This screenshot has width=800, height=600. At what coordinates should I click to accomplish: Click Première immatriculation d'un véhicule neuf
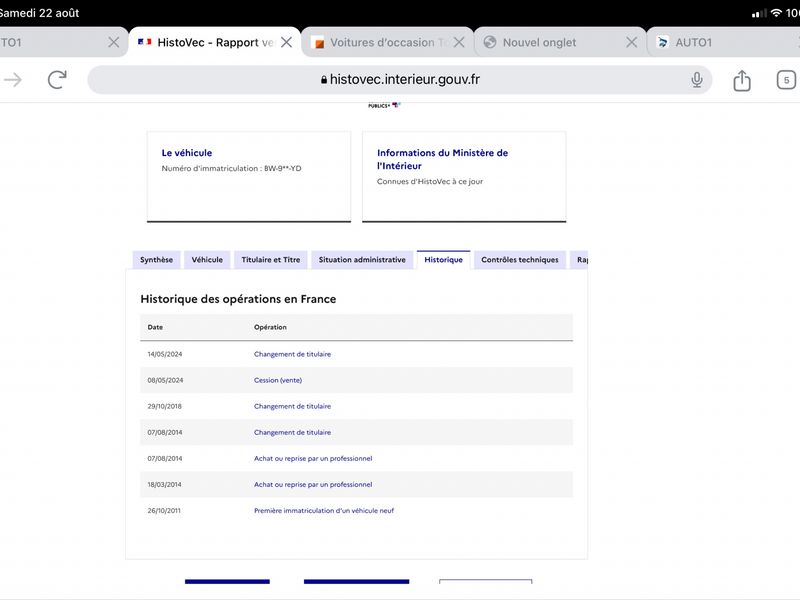[x=324, y=510]
